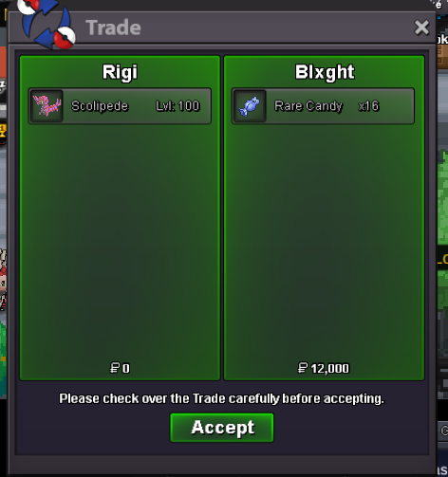Viewport: 448px width, 477px height.
Task: Click the gold trophy icon at left edge
Action: [x=3, y=131]
